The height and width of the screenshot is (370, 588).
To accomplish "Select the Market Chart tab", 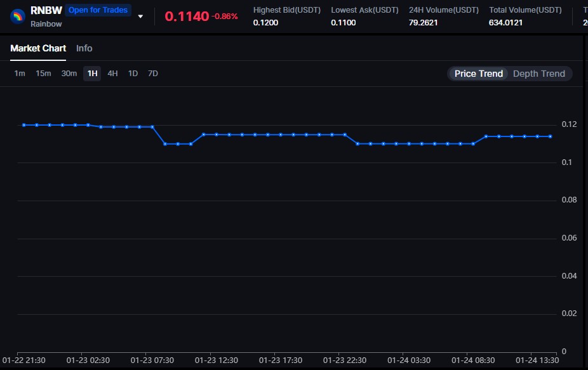I will pos(37,48).
